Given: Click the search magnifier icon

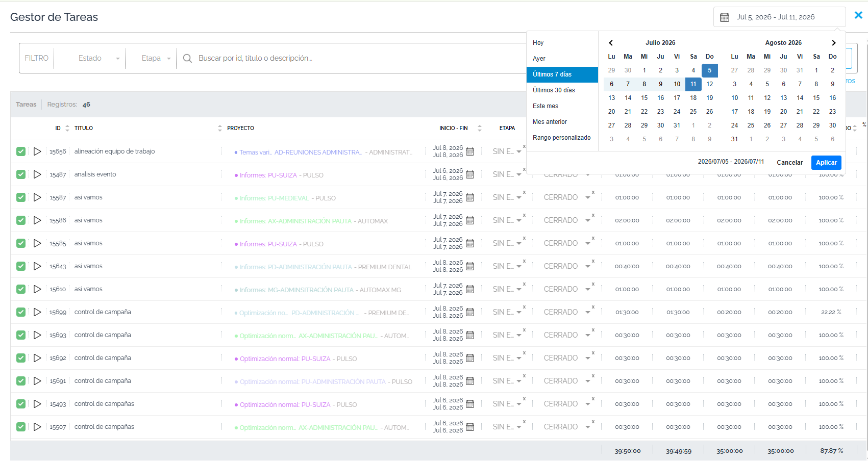Looking at the screenshot, I should [x=187, y=58].
